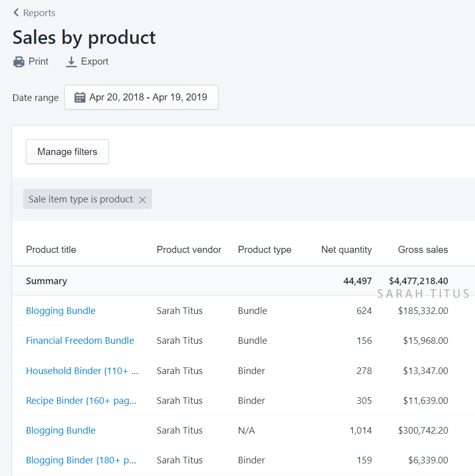
Task: Click the printer icon to print report
Action: tap(17, 61)
